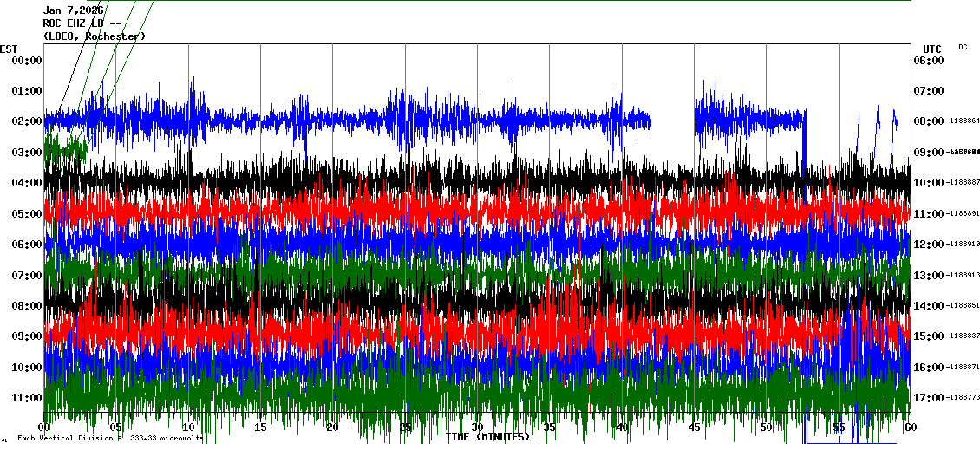Click the UTC time zone header
The image size is (980, 450).
pos(932,49)
